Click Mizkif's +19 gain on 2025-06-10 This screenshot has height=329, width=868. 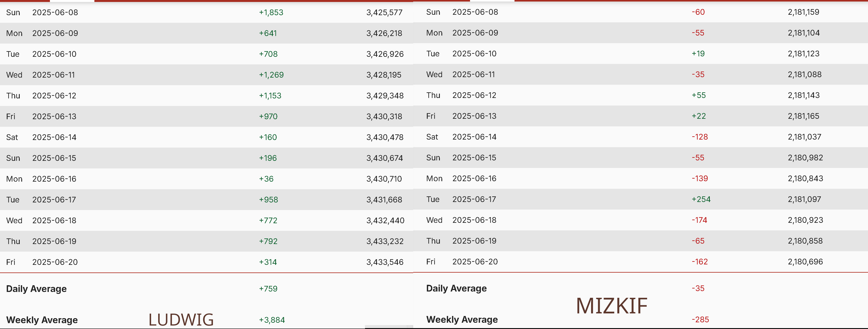698,54
